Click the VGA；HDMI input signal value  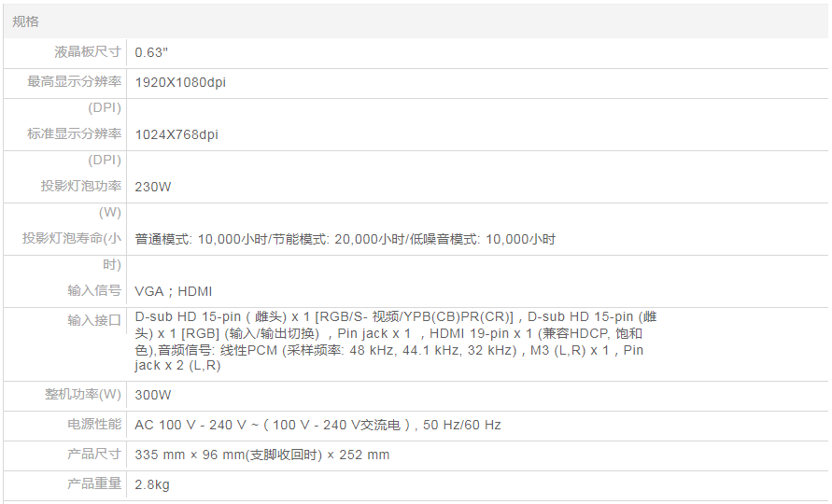[173, 291]
